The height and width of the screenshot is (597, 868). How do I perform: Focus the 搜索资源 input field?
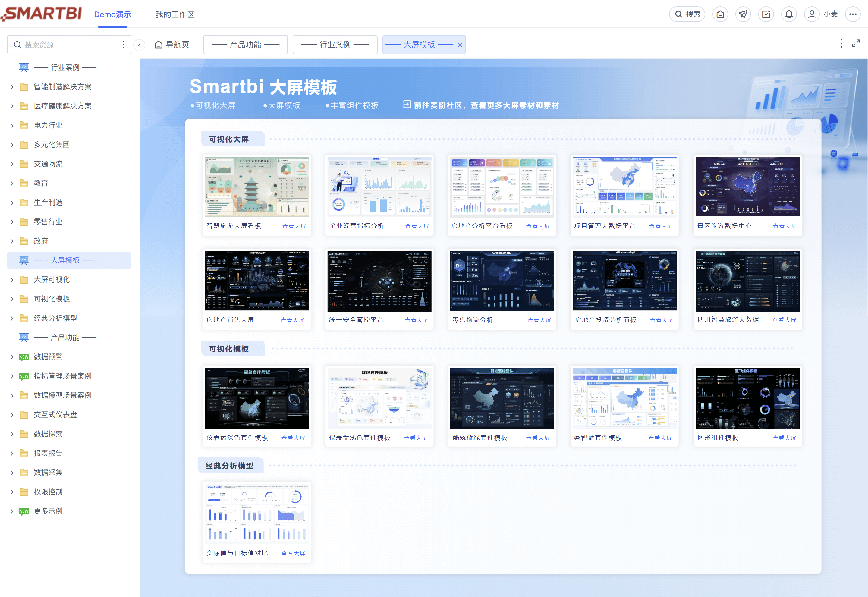(69, 45)
